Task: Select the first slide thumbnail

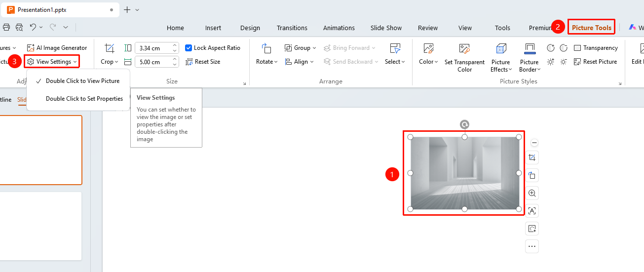Action: tap(41, 150)
